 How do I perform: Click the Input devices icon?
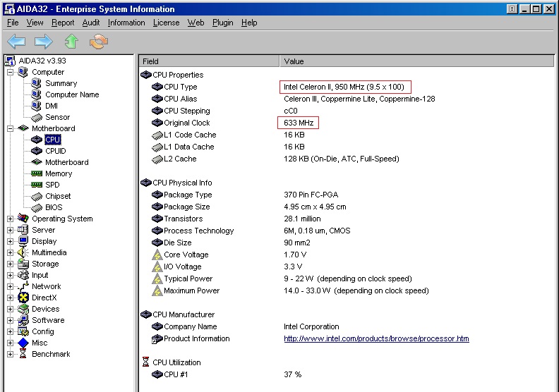[23, 275]
